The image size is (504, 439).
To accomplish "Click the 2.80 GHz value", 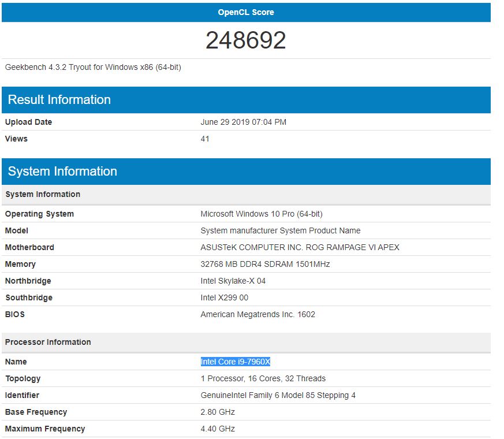I will click(218, 412).
